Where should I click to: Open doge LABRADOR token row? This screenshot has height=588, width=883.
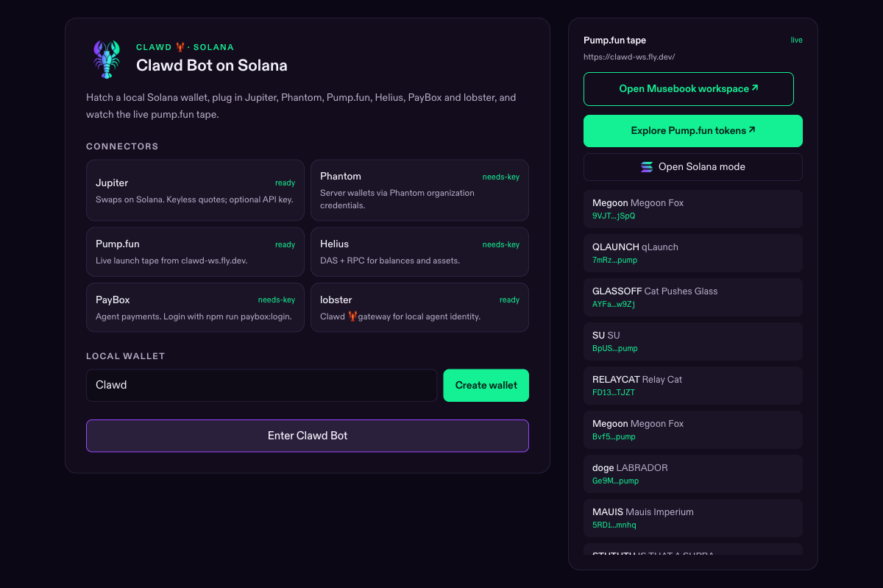coord(693,474)
